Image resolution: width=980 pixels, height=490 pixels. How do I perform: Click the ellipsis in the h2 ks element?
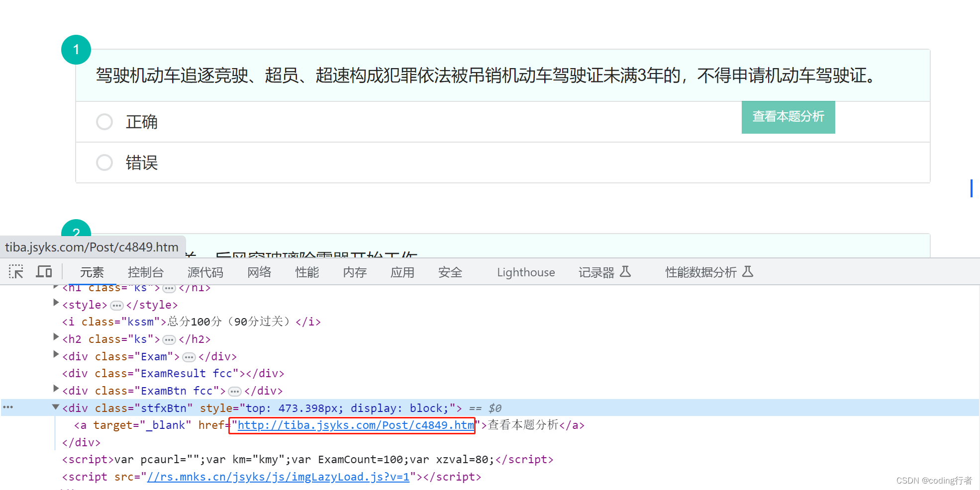(169, 339)
